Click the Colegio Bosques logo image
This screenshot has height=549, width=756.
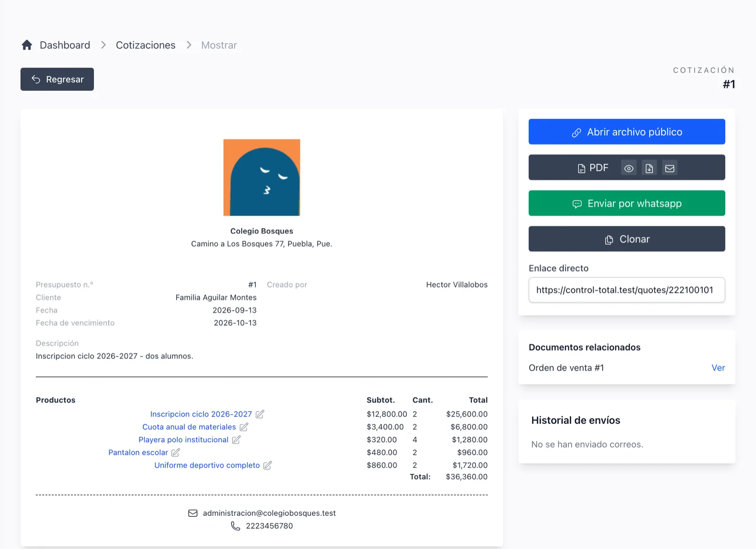click(x=262, y=178)
